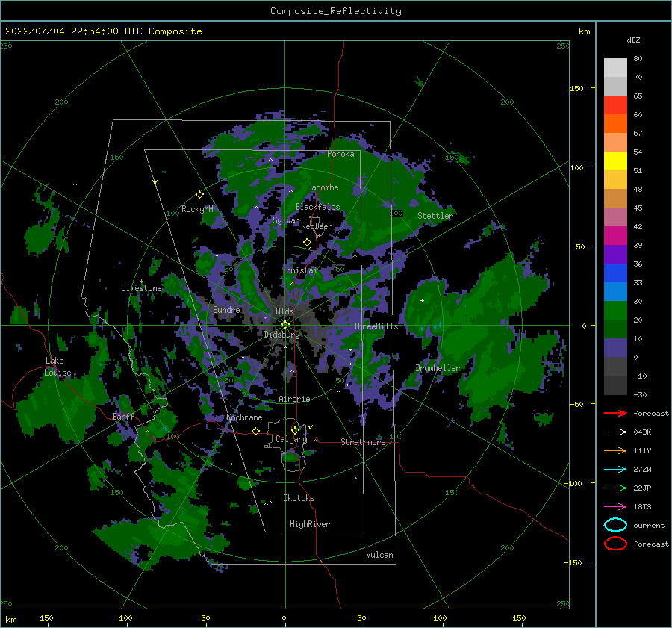Click the Banff label
The width and height of the screenshot is (672, 628).
[x=123, y=416]
